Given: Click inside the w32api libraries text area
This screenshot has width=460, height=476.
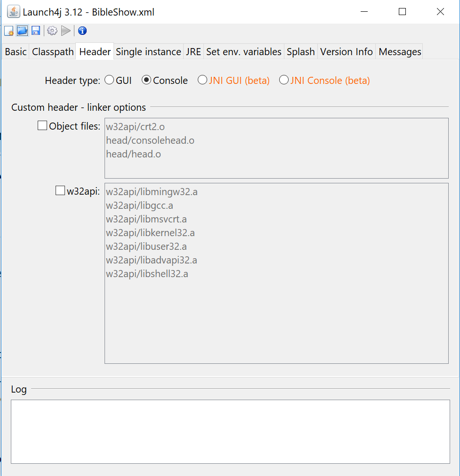Looking at the screenshot, I should tap(276, 273).
